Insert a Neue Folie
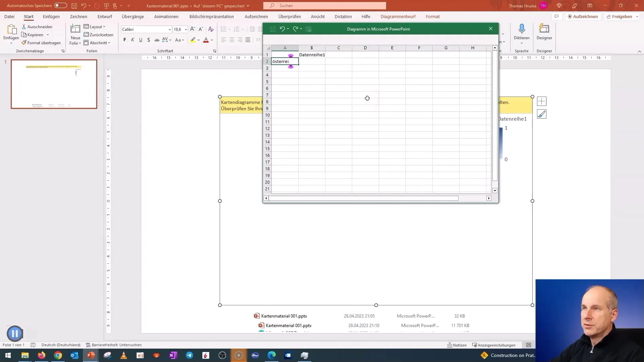This screenshot has height=362, width=644. (75, 35)
